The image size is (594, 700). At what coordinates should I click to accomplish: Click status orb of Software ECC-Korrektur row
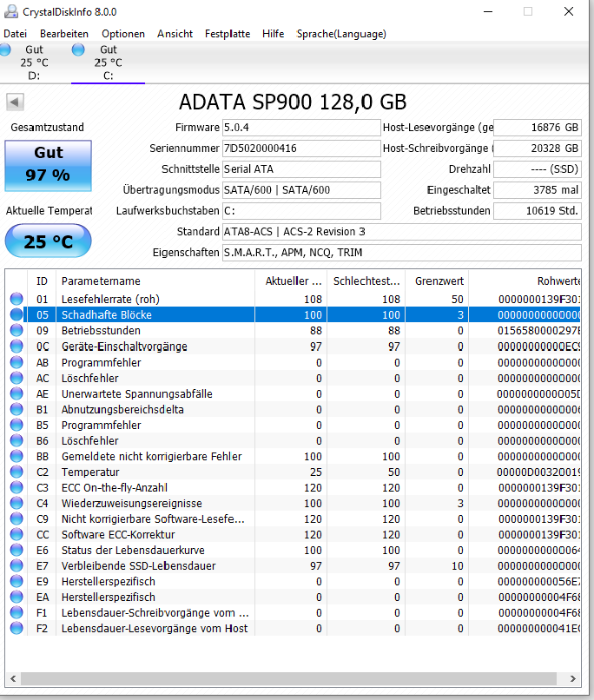tap(16, 534)
